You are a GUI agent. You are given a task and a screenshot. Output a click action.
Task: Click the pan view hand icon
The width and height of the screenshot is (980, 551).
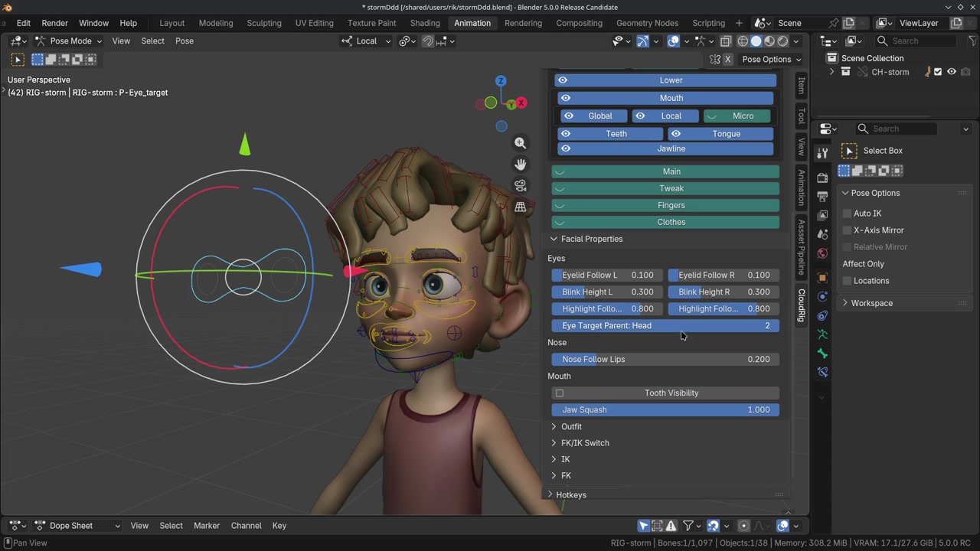point(521,165)
